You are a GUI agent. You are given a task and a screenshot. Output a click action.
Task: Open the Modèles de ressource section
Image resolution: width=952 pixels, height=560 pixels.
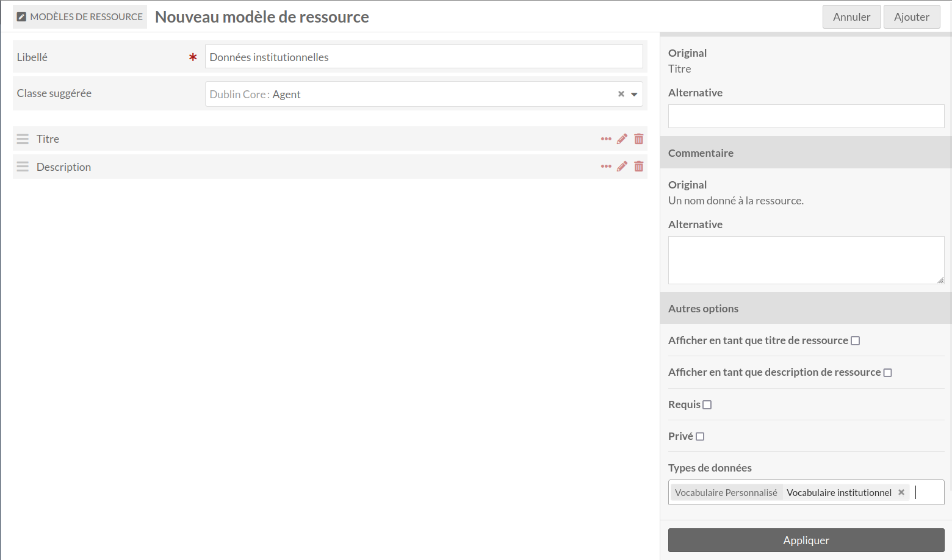(x=80, y=17)
